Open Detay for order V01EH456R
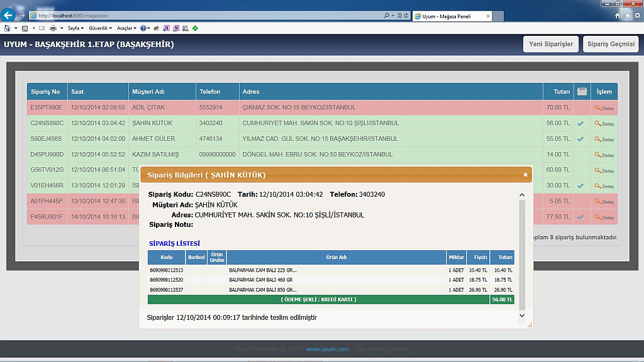 pos(604,186)
